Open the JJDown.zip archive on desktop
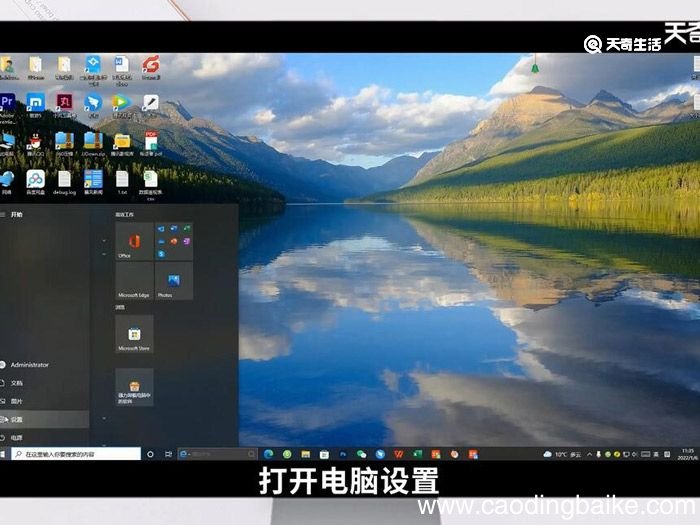Screen dimensions: 700x525 pos(93,144)
